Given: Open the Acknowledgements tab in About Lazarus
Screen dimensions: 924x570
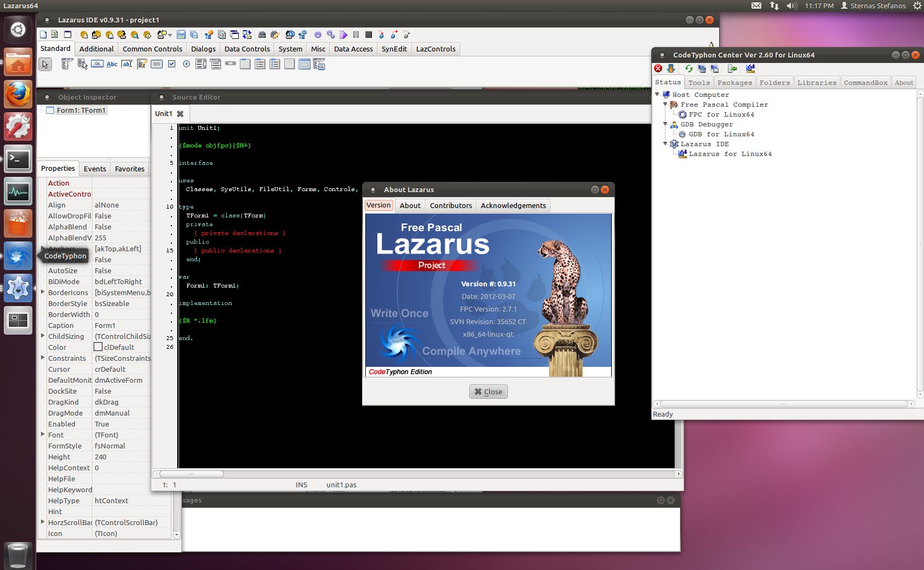Looking at the screenshot, I should 513,205.
